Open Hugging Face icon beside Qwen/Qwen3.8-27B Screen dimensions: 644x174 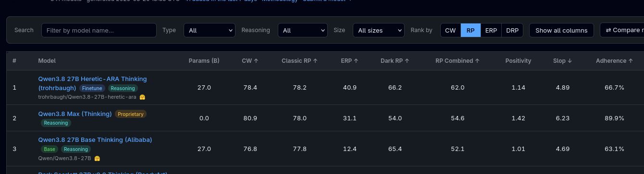[97, 158]
